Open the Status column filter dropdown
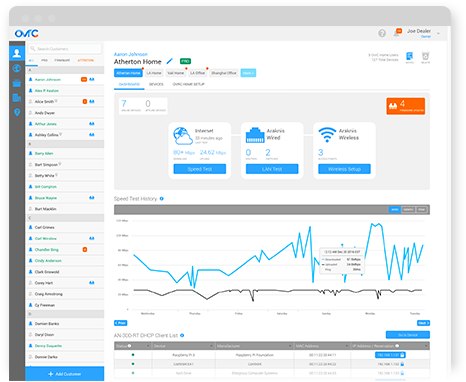Image resolution: width=466 pixels, height=382 pixels. pyautogui.click(x=148, y=346)
